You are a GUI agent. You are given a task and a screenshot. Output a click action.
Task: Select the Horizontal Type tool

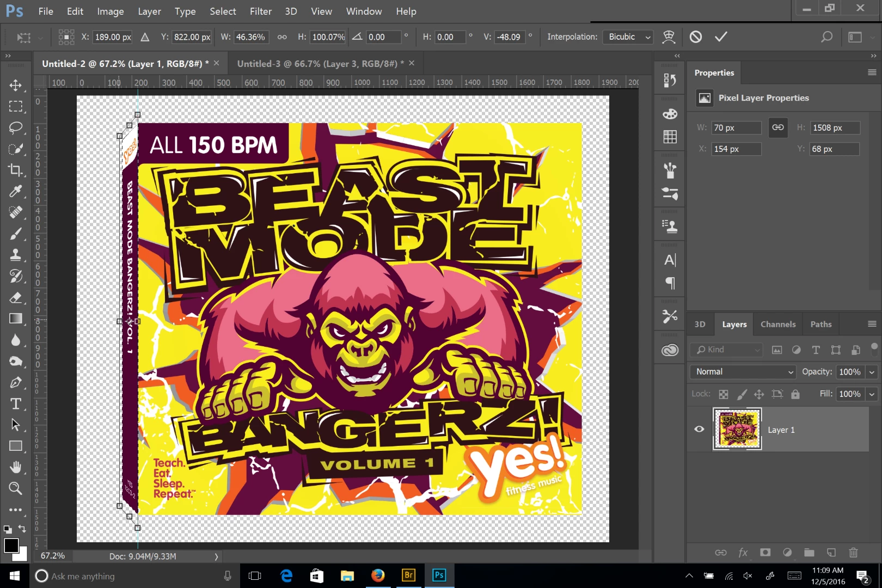pyautogui.click(x=15, y=403)
